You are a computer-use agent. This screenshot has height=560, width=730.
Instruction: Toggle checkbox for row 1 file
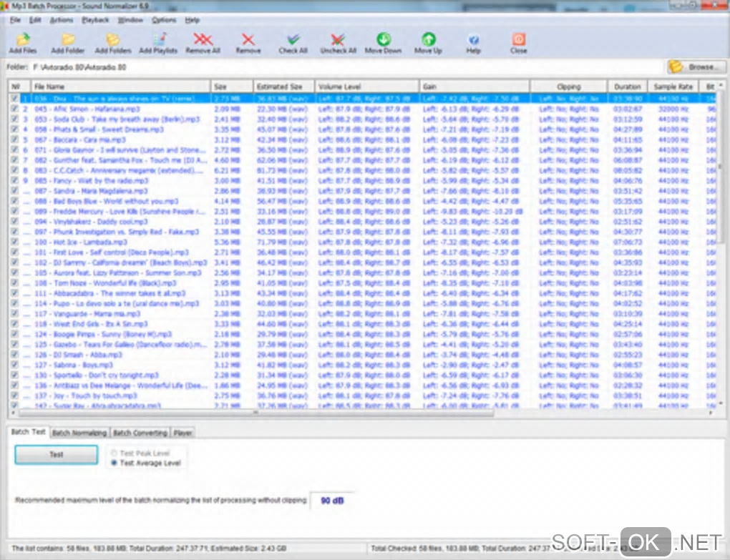(x=15, y=99)
